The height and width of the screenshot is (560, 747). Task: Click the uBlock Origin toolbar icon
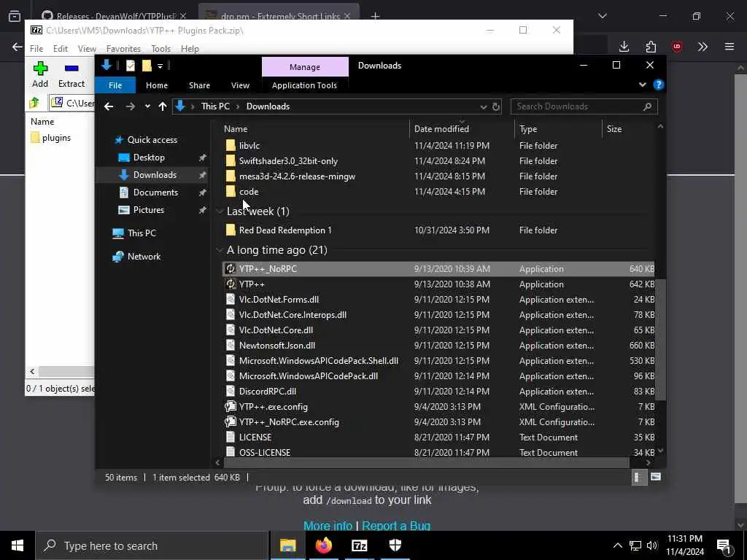677,46
